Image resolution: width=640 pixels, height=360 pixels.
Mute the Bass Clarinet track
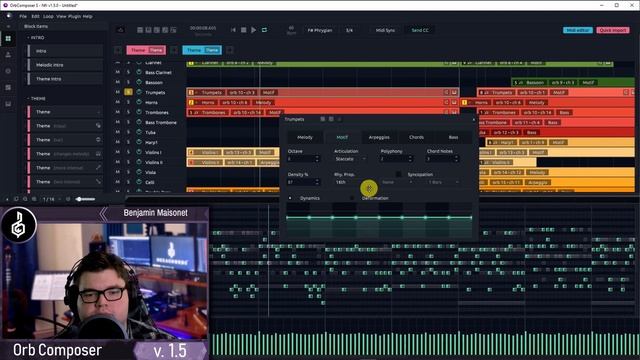pyautogui.click(x=118, y=72)
